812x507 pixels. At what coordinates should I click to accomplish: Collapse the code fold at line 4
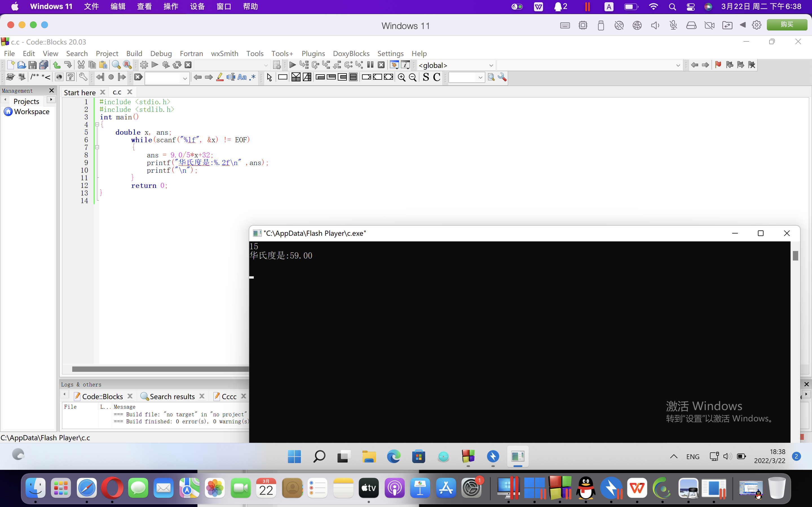[x=97, y=124]
